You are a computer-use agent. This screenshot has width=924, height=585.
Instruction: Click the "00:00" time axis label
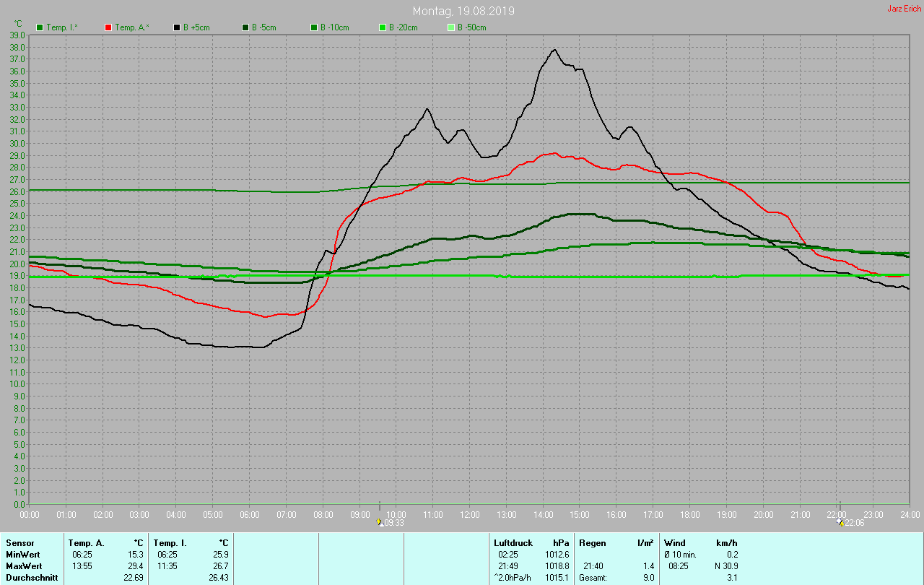tap(30, 515)
